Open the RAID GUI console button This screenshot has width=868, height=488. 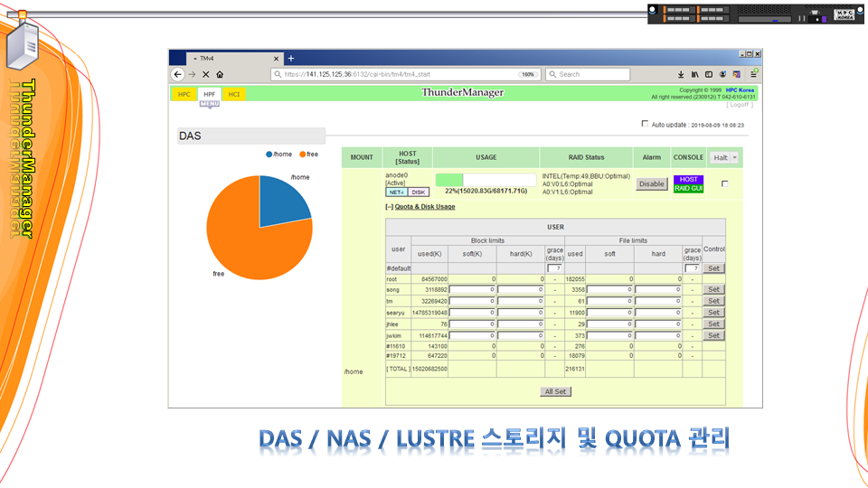[x=688, y=188]
